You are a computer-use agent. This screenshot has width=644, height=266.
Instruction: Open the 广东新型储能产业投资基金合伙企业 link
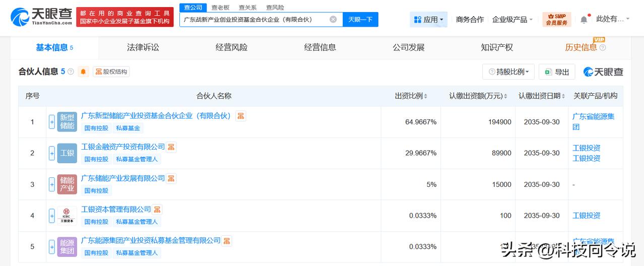[156, 116]
